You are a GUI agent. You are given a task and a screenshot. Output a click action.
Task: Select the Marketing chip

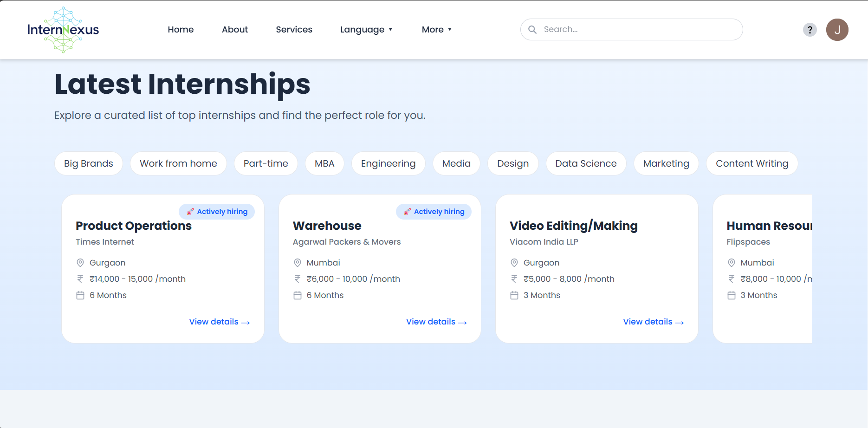[x=666, y=163]
